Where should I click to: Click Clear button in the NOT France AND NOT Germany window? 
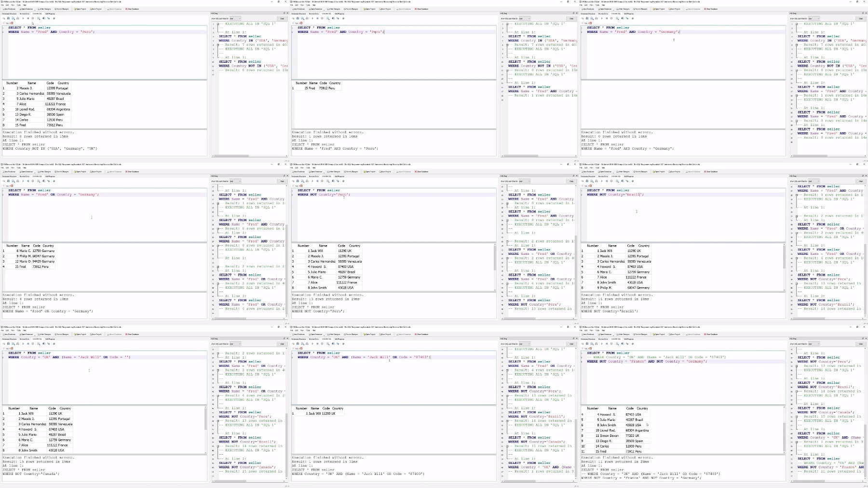click(861, 344)
